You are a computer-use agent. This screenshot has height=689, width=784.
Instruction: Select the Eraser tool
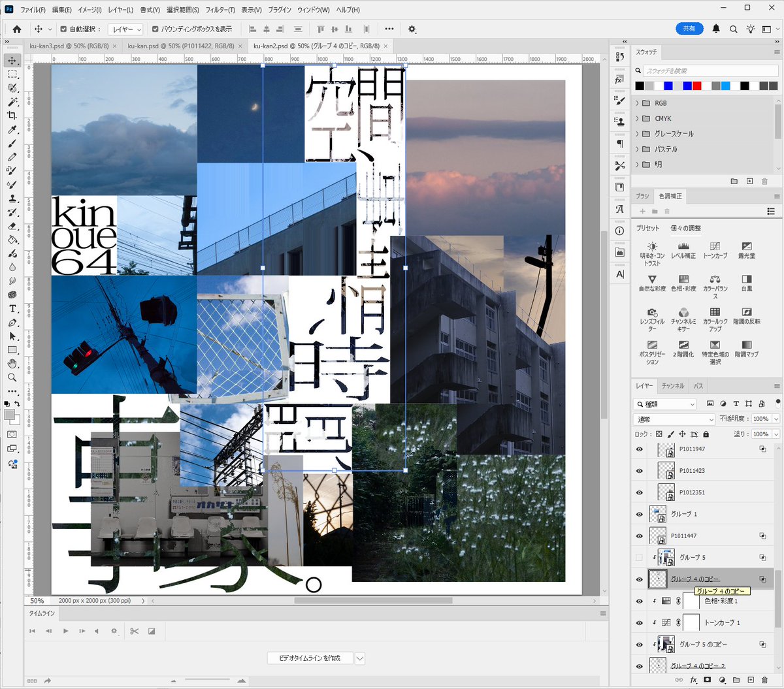[12, 226]
